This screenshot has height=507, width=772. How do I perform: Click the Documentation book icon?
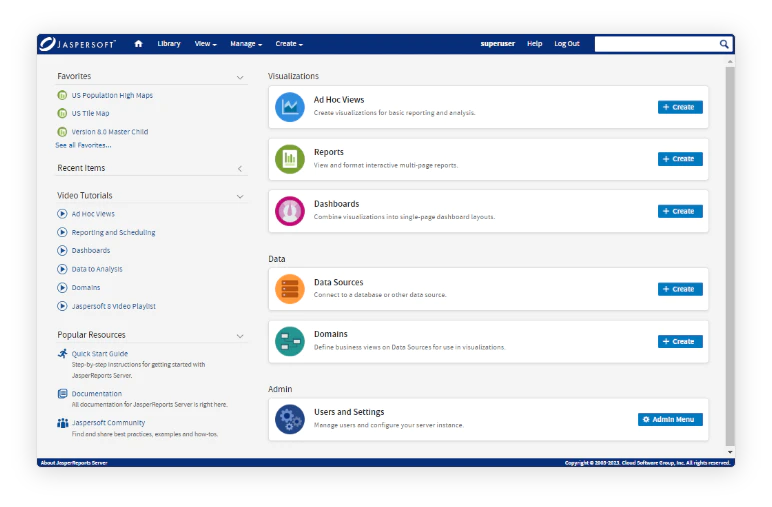63,394
